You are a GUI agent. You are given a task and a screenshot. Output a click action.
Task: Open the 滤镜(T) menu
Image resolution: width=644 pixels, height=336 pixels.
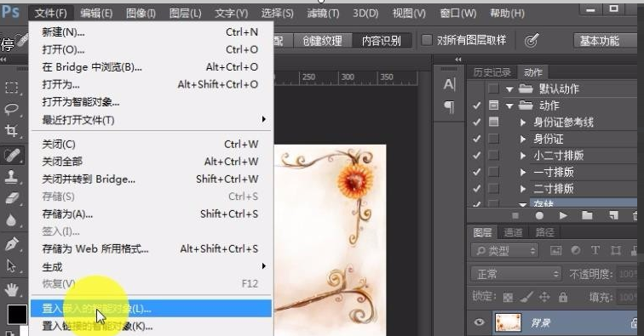pos(323,14)
